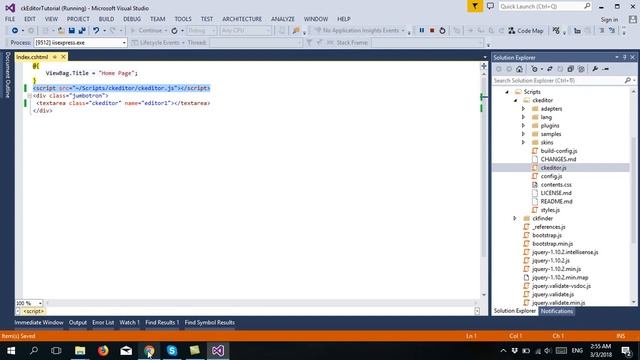The image size is (640, 360).
Task: Open Properties wrench icon in Solution Explorer
Action: [595, 69]
